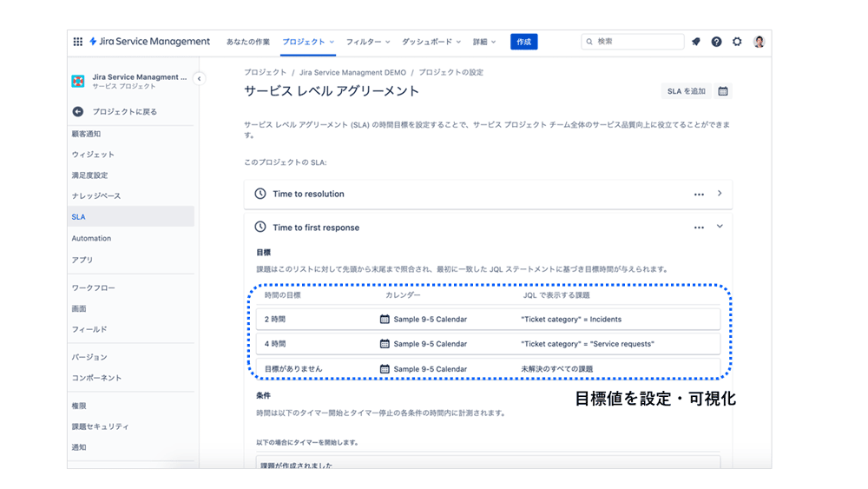Open the 詳細 dropdown menu

click(x=484, y=42)
